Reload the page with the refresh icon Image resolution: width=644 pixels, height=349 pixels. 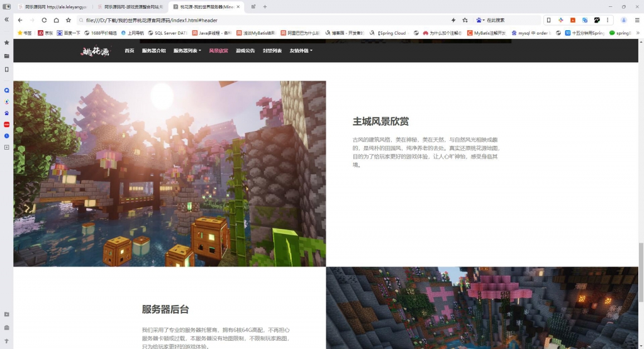point(44,20)
